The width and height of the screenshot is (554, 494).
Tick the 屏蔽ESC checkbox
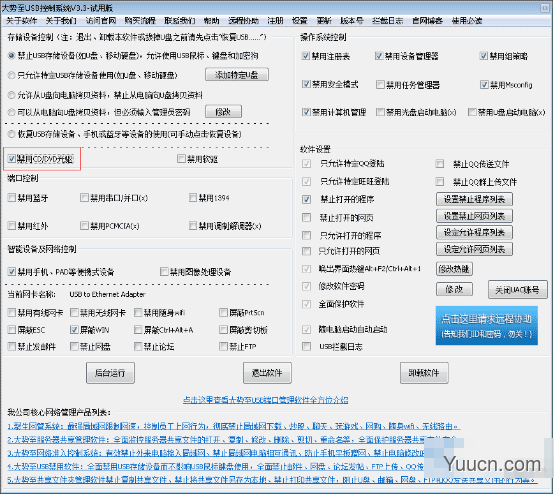click(12, 330)
